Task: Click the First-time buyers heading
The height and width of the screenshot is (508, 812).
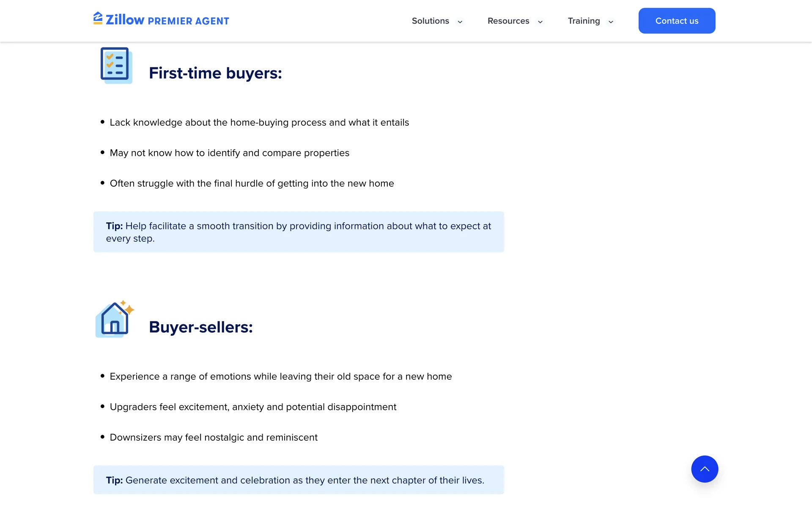Action: point(215,73)
